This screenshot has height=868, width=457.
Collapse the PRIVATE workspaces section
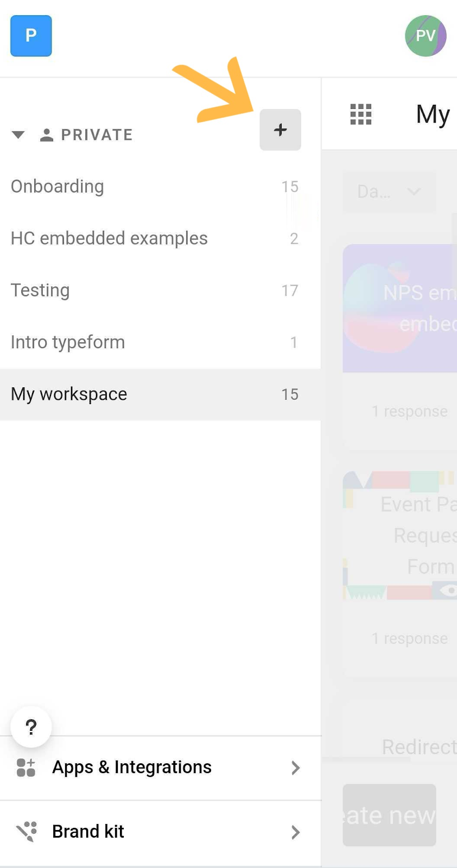point(18,135)
